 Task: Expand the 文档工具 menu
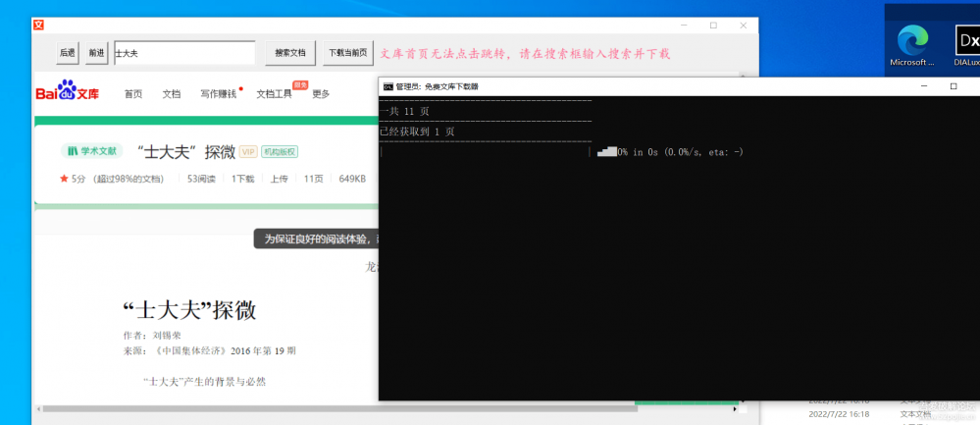click(275, 94)
